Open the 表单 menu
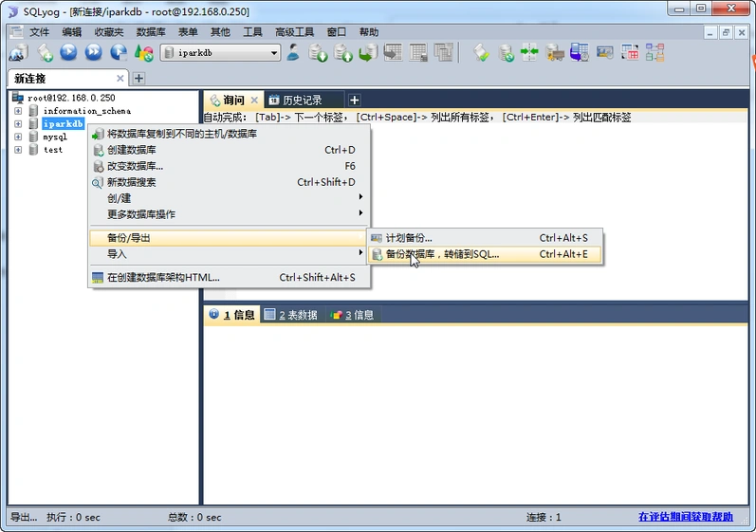 point(188,32)
